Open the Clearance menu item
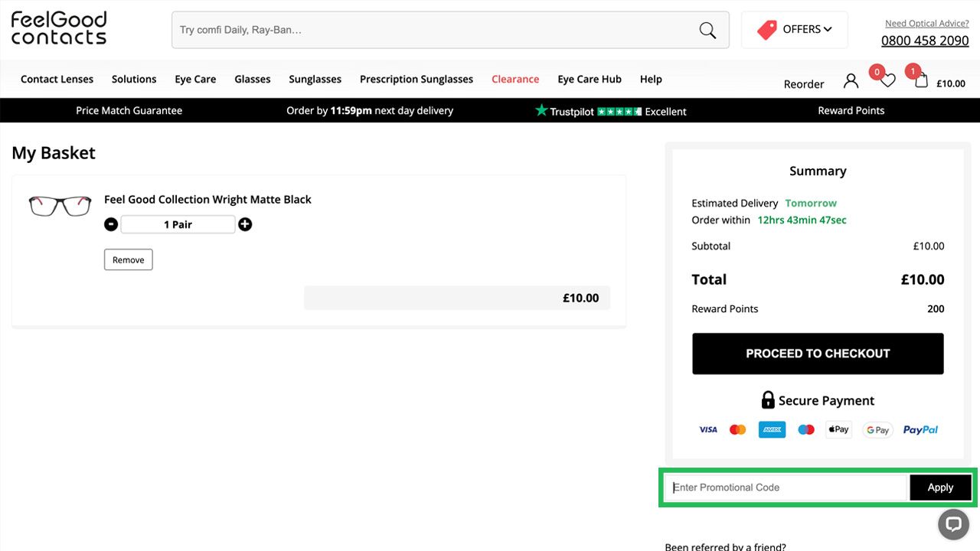Image resolution: width=980 pixels, height=551 pixels. 515,79
